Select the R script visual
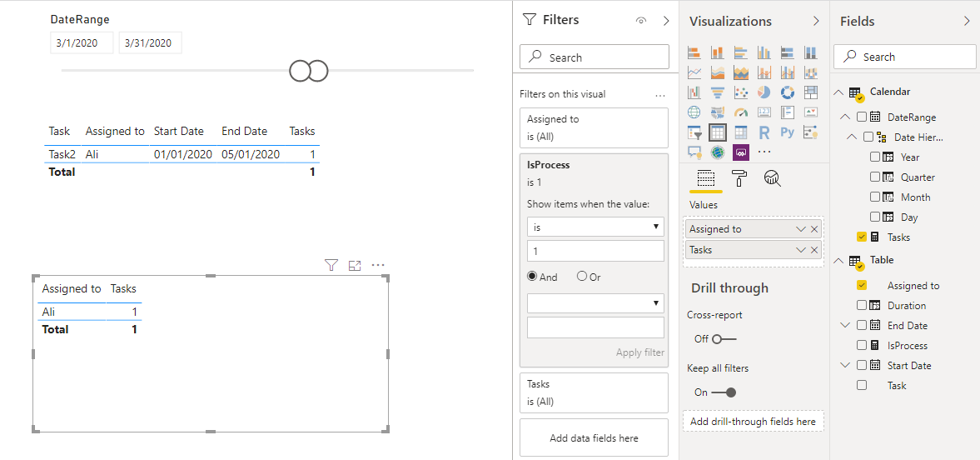 tap(764, 132)
